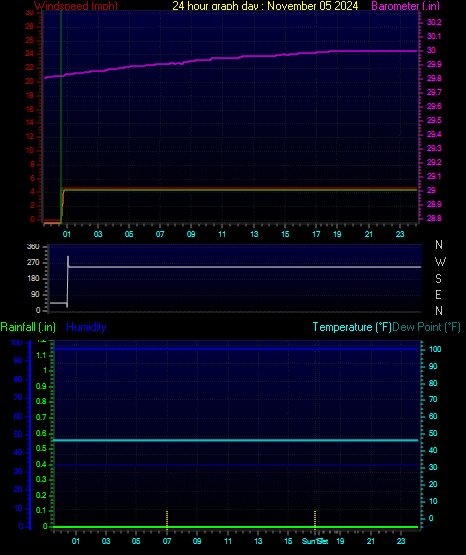
Task: Click the cyan temperature line
Action: (236, 440)
